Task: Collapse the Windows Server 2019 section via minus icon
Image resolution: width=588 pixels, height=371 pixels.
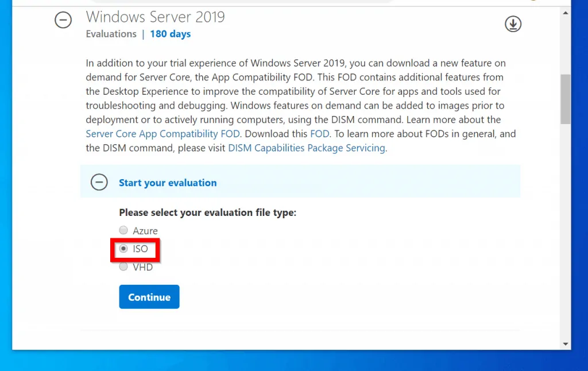Action: pyautogui.click(x=63, y=20)
